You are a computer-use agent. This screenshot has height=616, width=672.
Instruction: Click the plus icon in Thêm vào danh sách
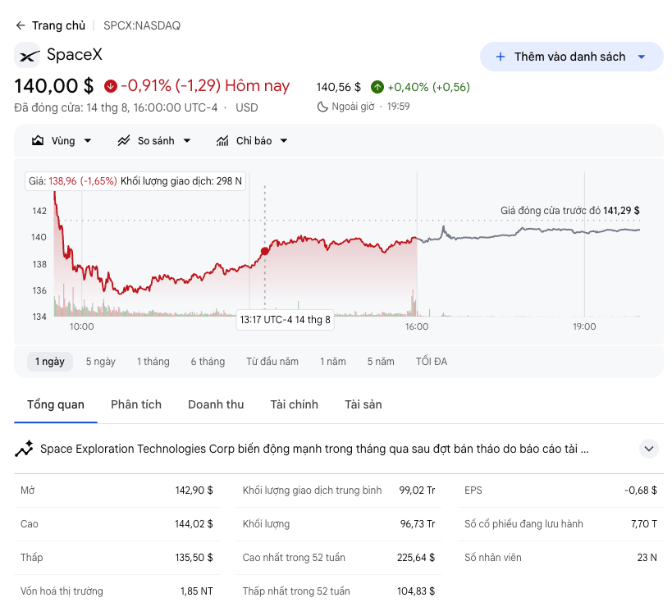[501, 57]
